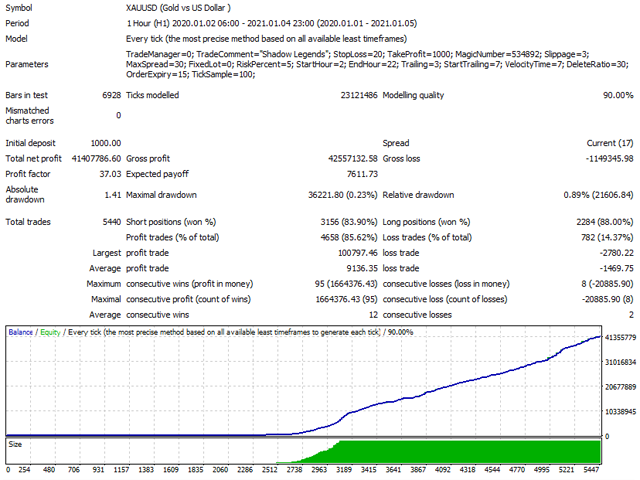Click the chart Y-axis label 20677889

[x=620, y=387]
